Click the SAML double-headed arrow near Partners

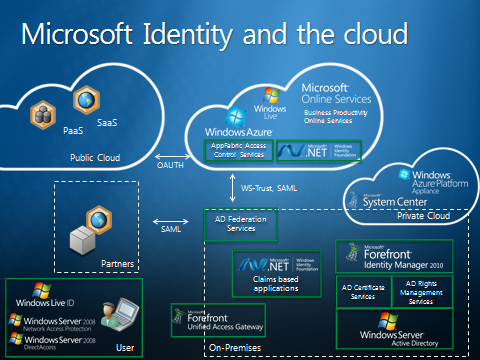tap(171, 221)
